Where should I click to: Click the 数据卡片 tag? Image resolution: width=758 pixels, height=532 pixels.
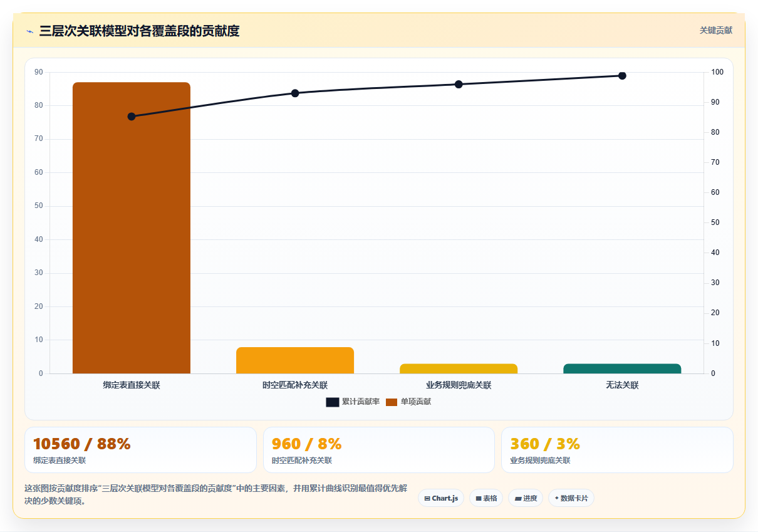[571, 498]
